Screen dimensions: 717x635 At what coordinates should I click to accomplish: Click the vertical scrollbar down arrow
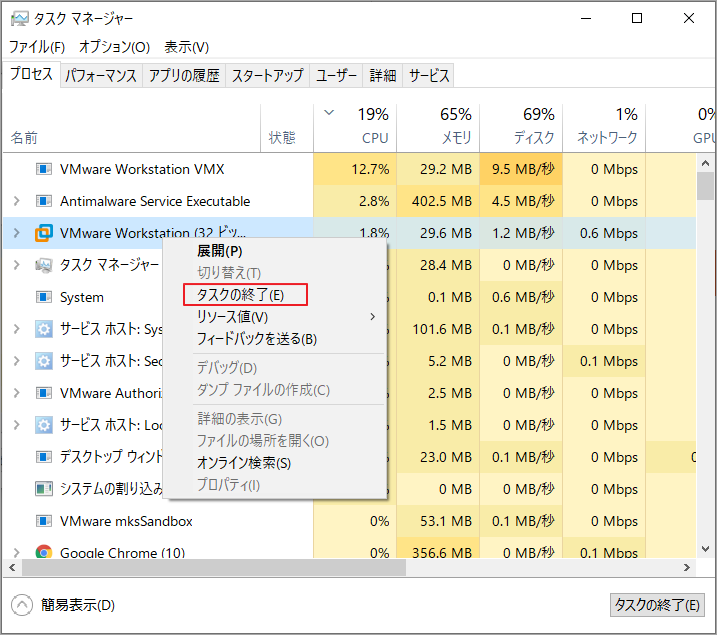pyautogui.click(x=706, y=549)
